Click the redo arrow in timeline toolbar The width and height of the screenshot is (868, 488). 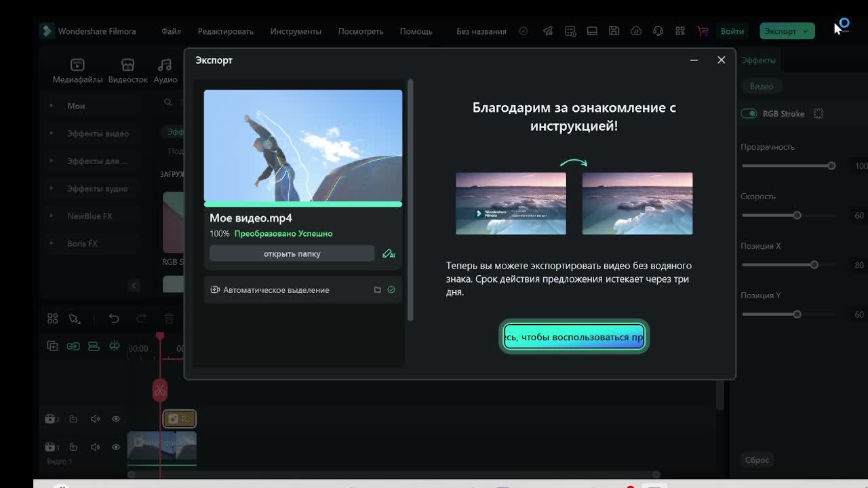click(x=141, y=319)
